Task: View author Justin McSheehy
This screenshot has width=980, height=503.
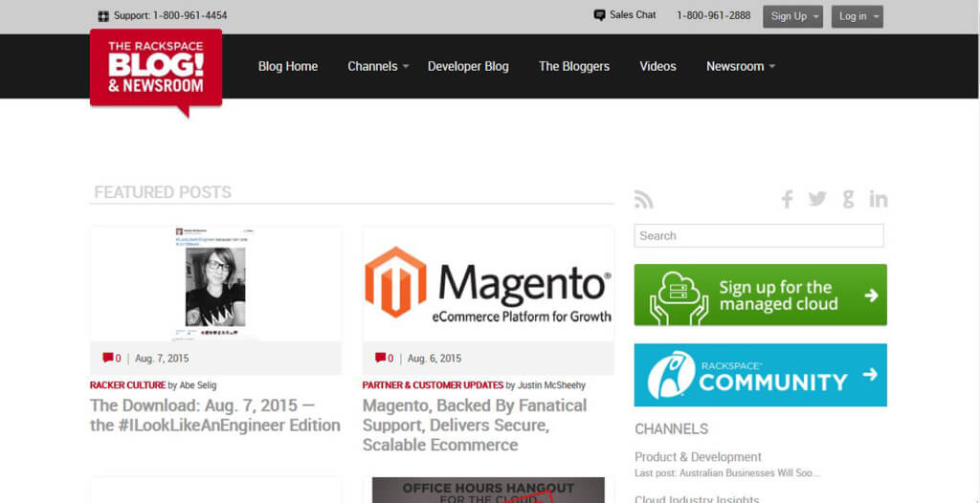Action: click(551, 385)
